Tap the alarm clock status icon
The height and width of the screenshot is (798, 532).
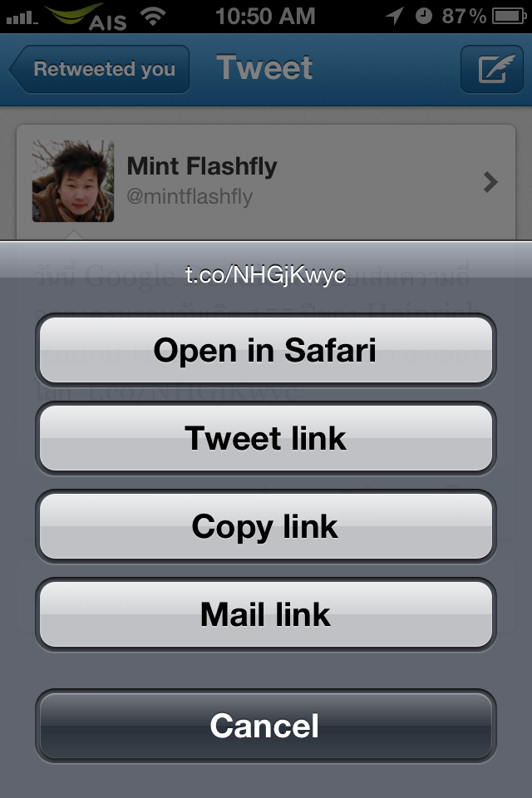point(424,17)
